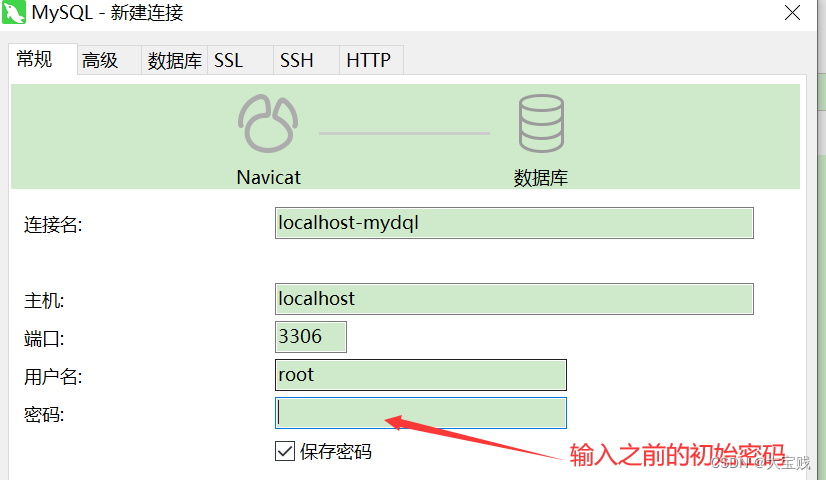Click the MySQL icon in title bar
The height and width of the screenshot is (480, 826).
(15, 13)
